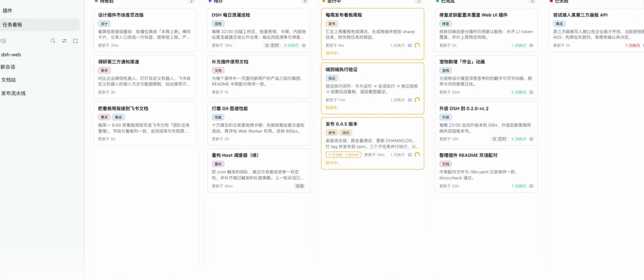Viewport: 644px width, 280px height.
Task: Click 1 次执行 on 发布 0.4.5 版本 card
Action: pos(397,154)
